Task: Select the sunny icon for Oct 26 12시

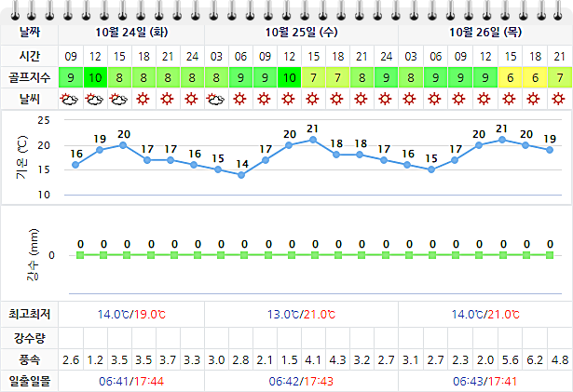Action: click(x=484, y=99)
